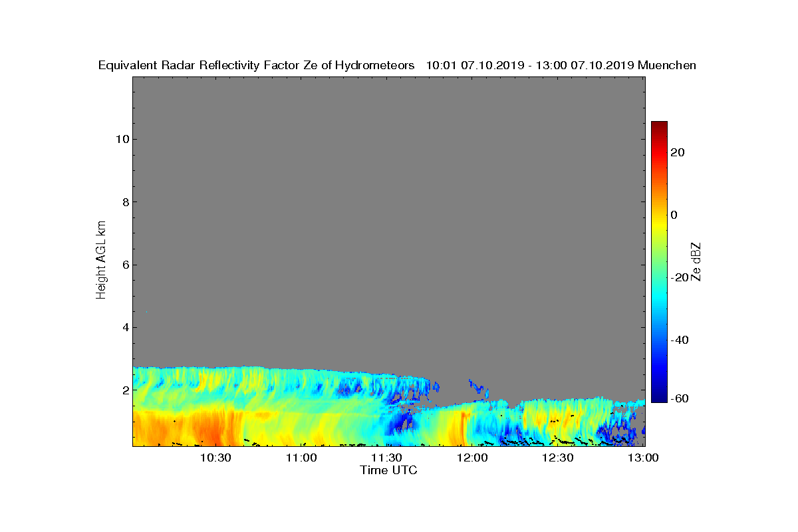The width and height of the screenshot is (798, 532).
Task: Click the 6 km height tick label
Action: coord(124,265)
